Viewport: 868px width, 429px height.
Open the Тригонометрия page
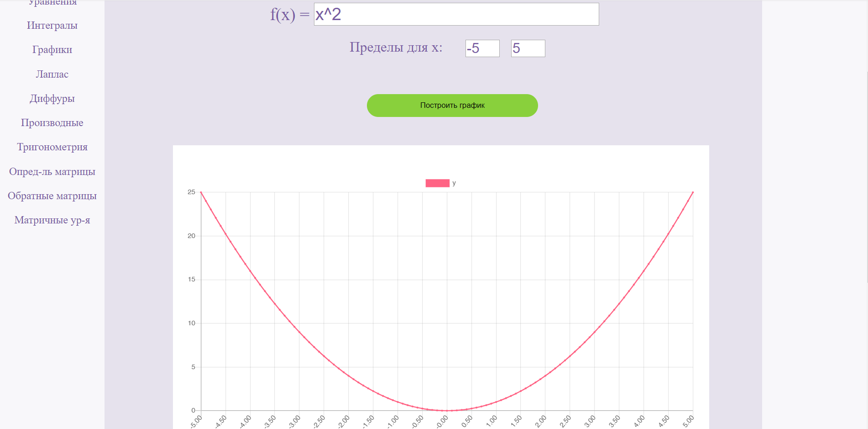coord(52,147)
